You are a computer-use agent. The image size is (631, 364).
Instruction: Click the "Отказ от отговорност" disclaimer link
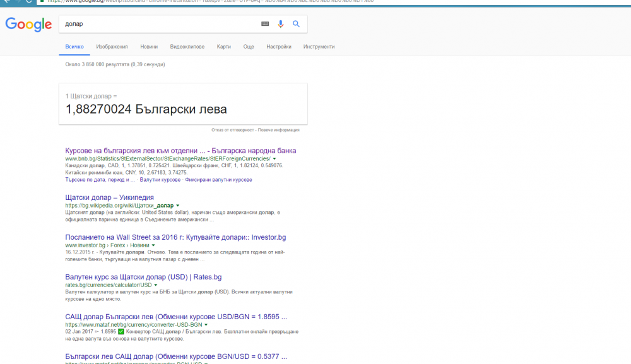(x=233, y=130)
